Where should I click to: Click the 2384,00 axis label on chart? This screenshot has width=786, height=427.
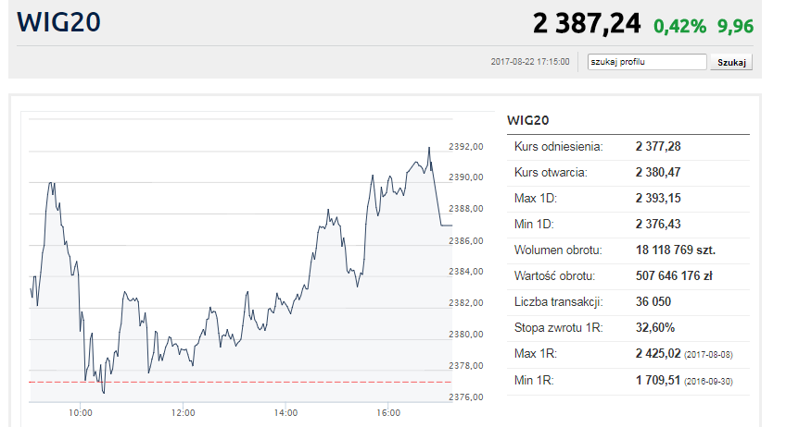[466, 272]
